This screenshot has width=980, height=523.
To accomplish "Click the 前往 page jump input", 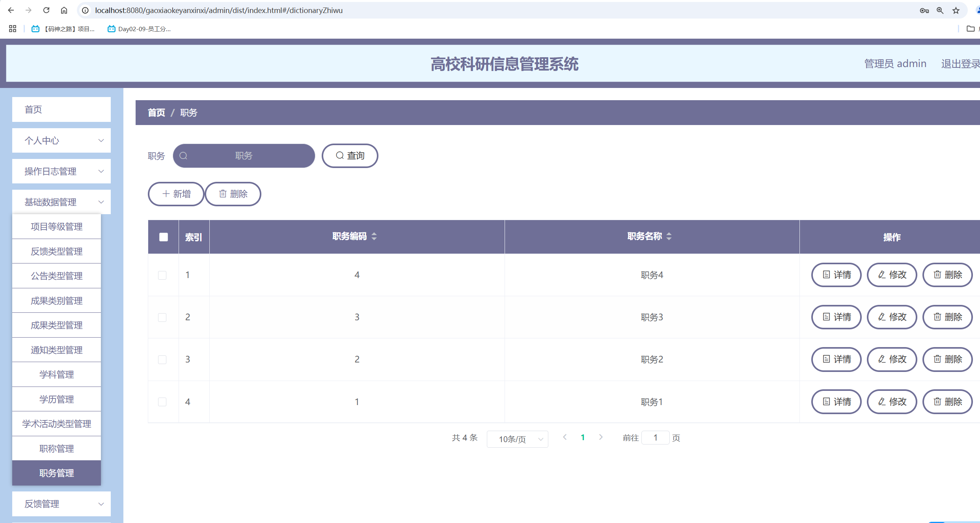I will pos(656,437).
